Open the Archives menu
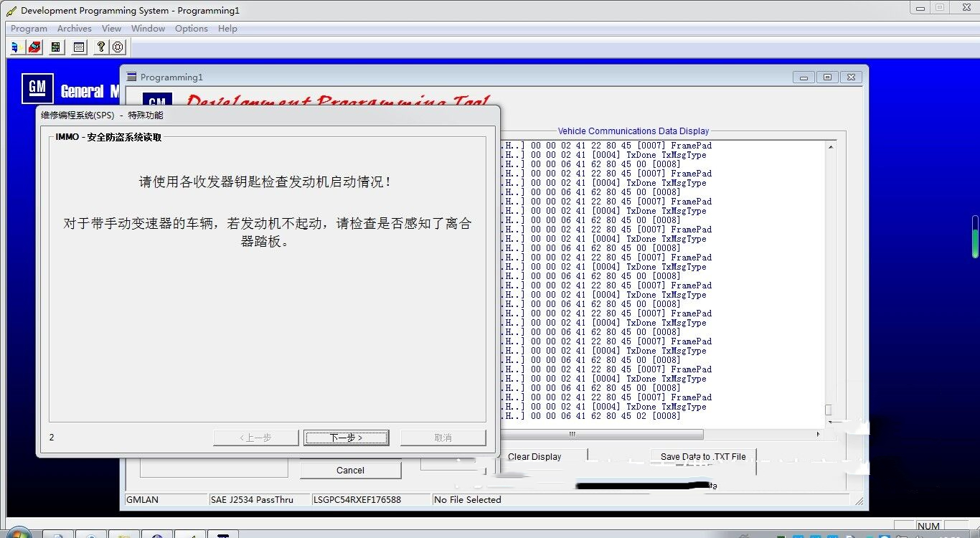This screenshot has width=980, height=538. pyautogui.click(x=74, y=29)
